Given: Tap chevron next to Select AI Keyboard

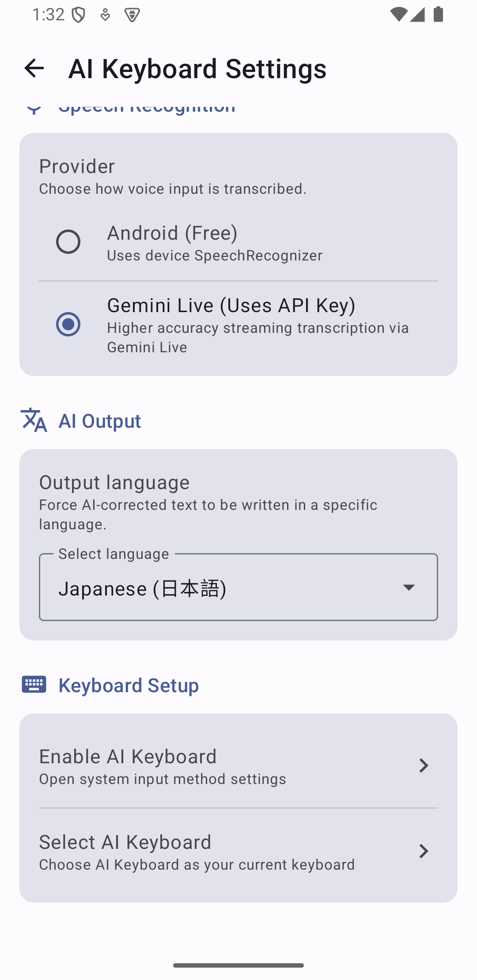Looking at the screenshot, I should tap(423, 852).
